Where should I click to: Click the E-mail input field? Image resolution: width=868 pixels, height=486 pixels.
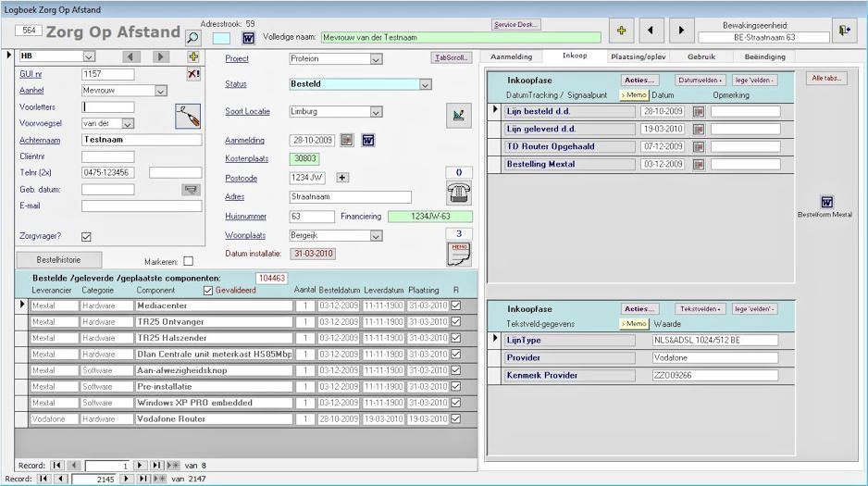tap(141, 206)
